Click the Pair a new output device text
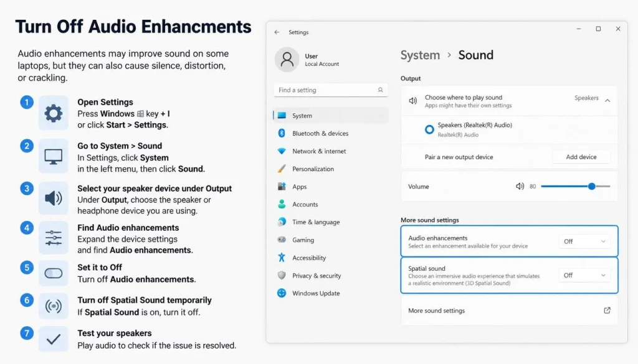 [x=459, y=157]
